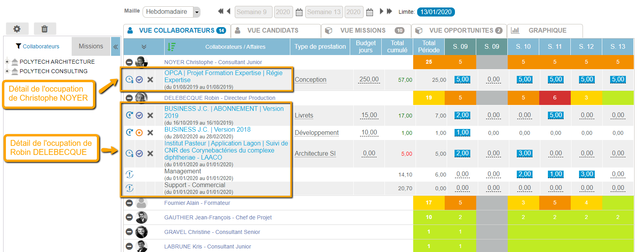This screenshot has height=252, width=644.
Task: Click the alert icon on Management row
Action: 129,174
